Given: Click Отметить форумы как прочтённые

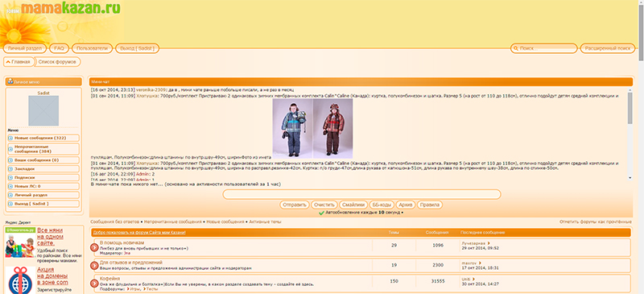Looking at the screenshot, I should 596,222.
